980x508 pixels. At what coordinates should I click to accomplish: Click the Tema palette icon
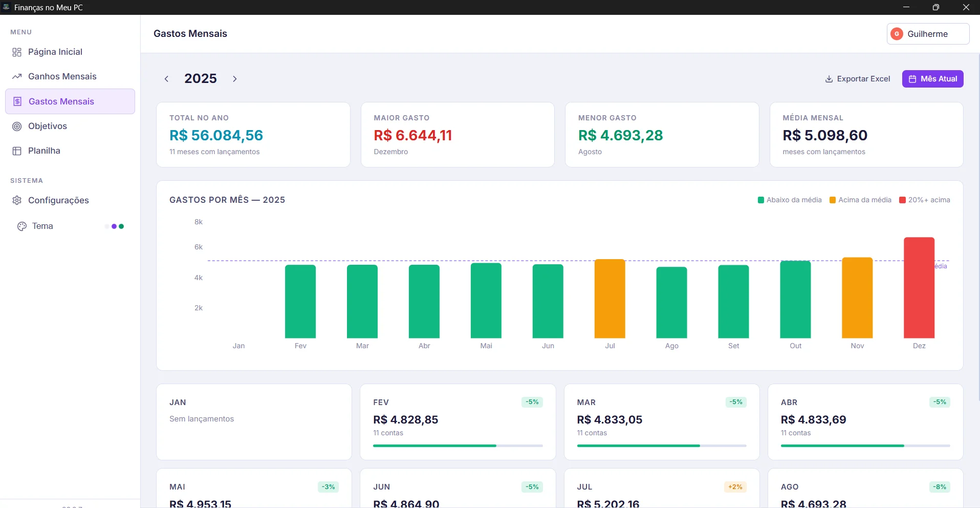22,226
